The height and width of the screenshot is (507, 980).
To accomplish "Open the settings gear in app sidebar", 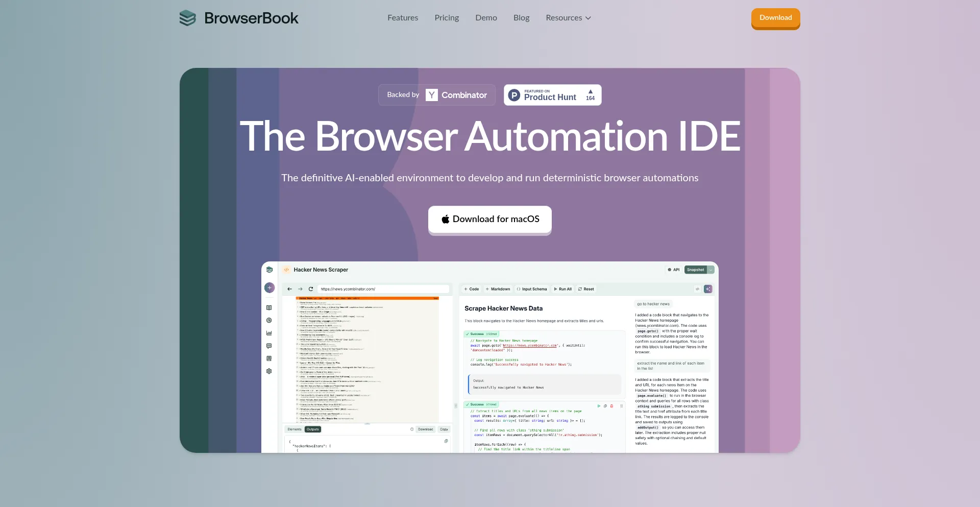I will (269, 371).
